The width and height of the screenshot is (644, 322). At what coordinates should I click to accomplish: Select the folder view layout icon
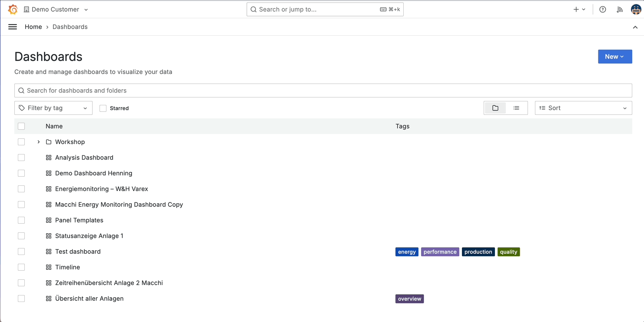pyautogui.click(x=495, y=107)
